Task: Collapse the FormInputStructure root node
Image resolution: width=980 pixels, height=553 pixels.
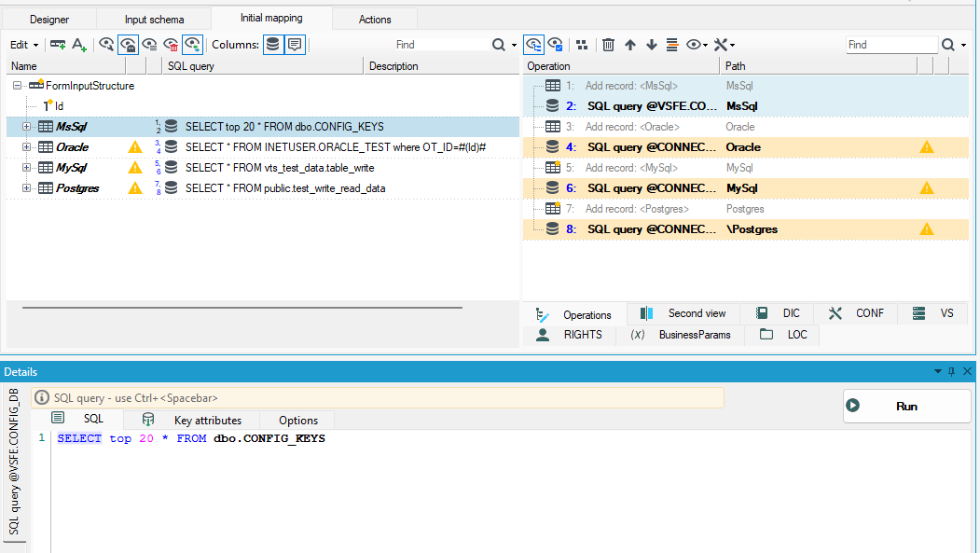Action: point(17,86)
